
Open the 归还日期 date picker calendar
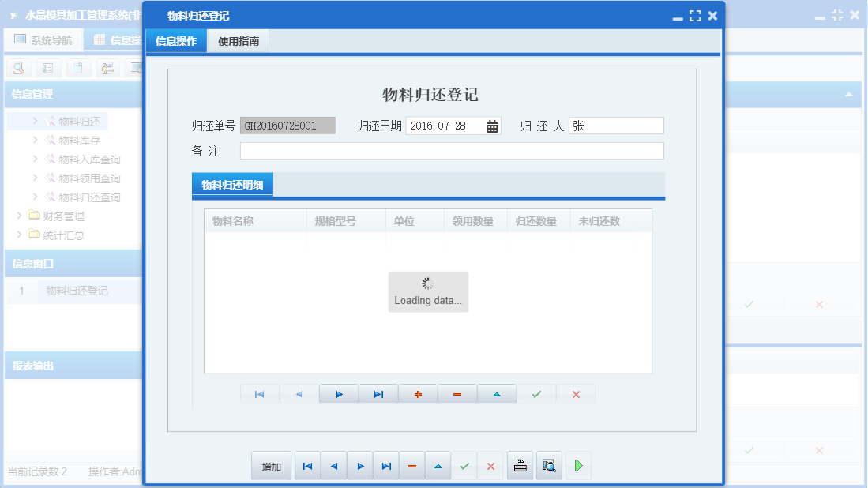491,125
